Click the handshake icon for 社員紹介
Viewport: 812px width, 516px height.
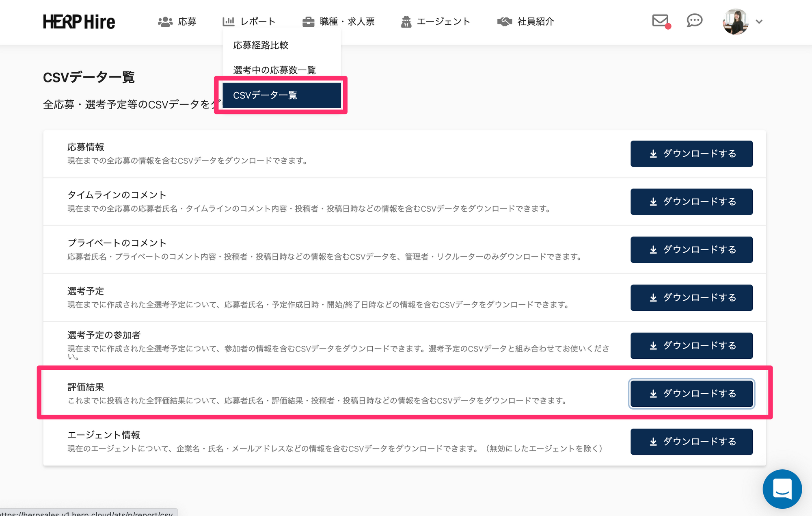(x=505, y=22)
